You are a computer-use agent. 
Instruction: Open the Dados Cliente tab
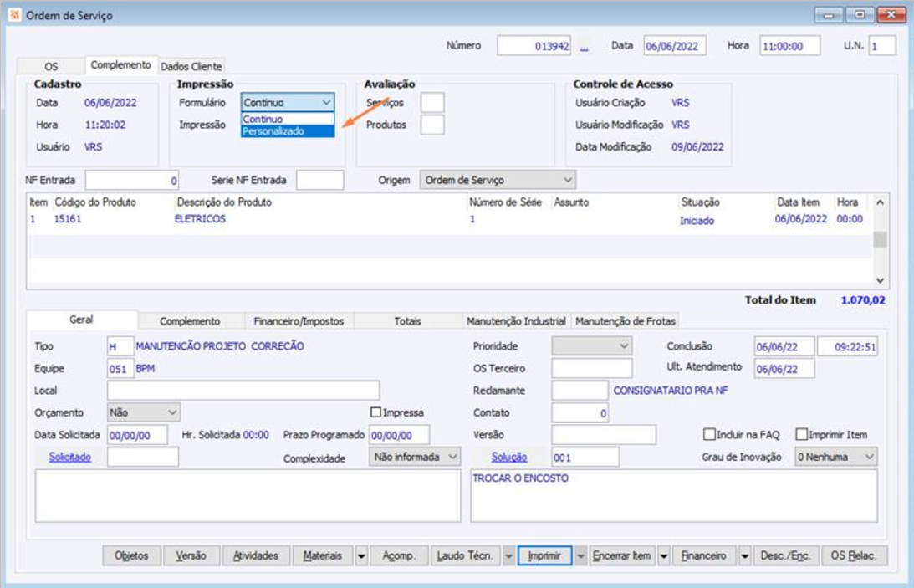pyautogui.click(x=191, y=66)
